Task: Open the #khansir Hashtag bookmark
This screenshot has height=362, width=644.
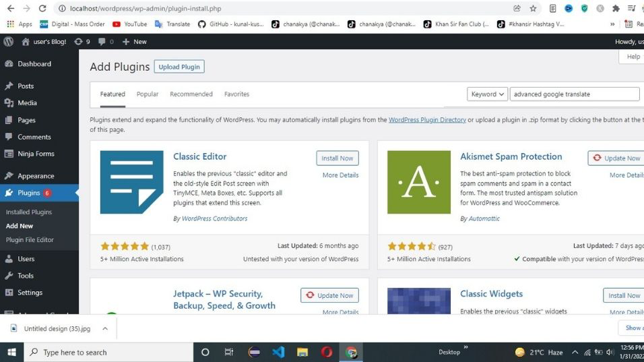Action: 531,24
